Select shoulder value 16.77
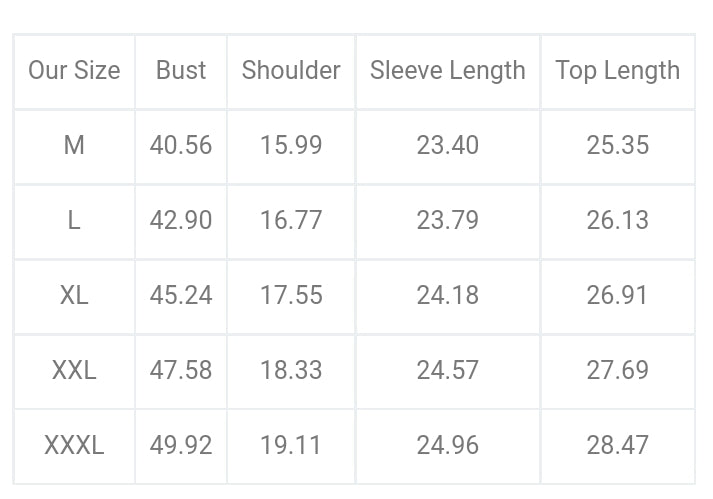 tap(291, 221)
